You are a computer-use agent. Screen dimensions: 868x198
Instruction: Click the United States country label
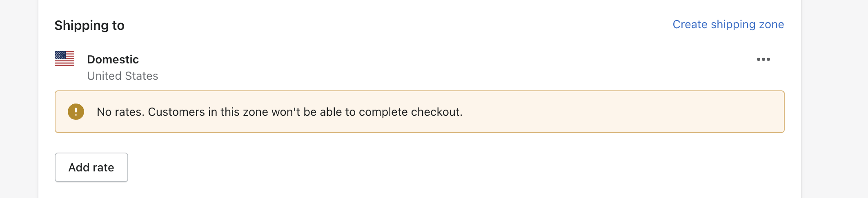pyautogui.click(x=122, y=76)
